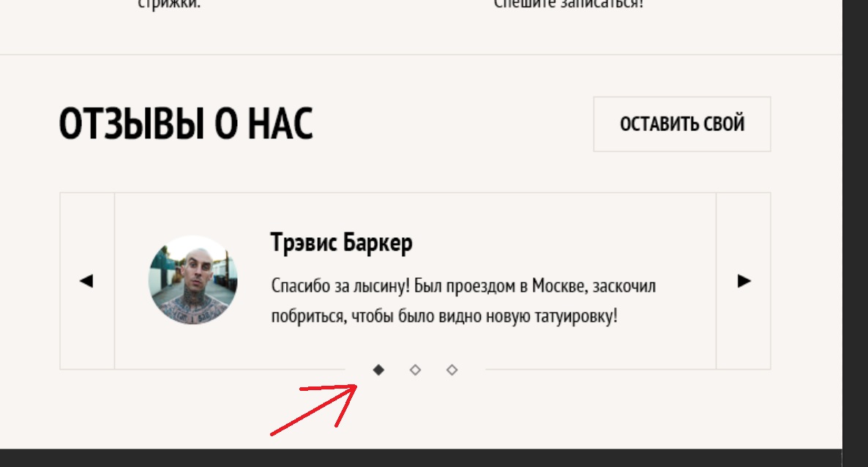Click the red hand-drawn arrow annotation
Viewport: 868px width, 467px height.
315,410
